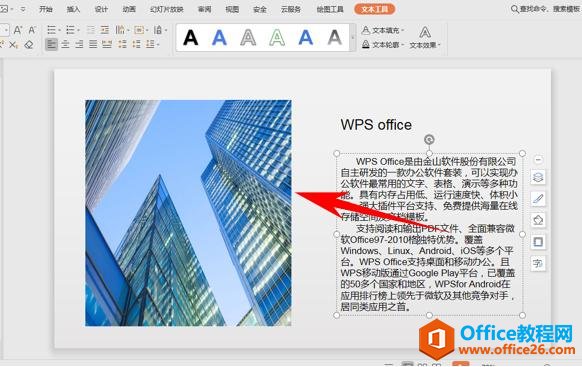This screenshot has height=367, width=582.
Task: Clear formatting with the eraser icon
Action: [29, 45]
